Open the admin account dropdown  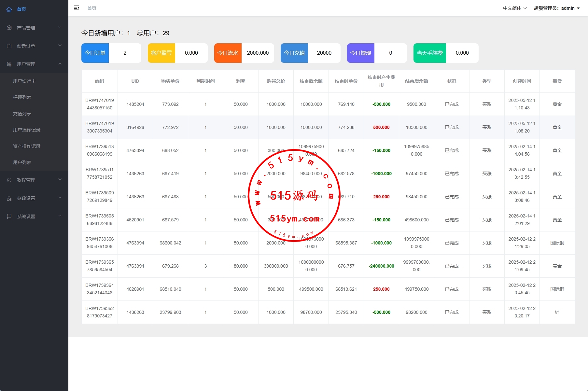[x=557, y=8]
